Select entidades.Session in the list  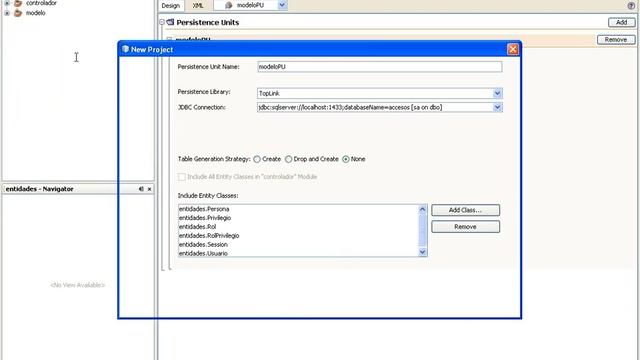pos(299,245)
